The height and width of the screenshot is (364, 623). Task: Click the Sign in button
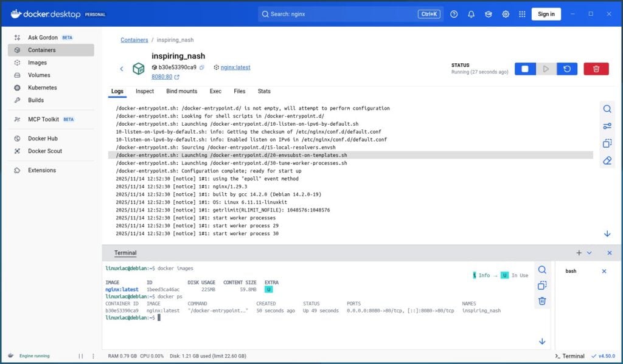[x=545, y=13]
